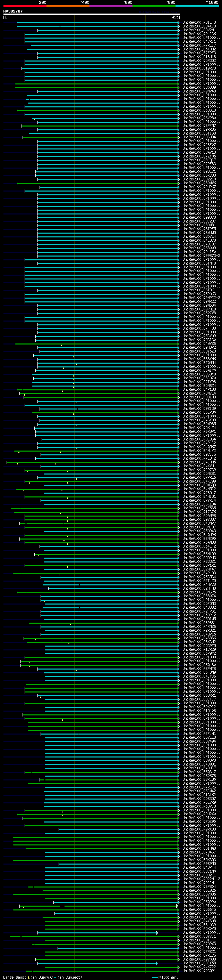Click label UniRef100_C5XAM2
The width and height of the screenshot is (222, 980).
tap(199, 49)
